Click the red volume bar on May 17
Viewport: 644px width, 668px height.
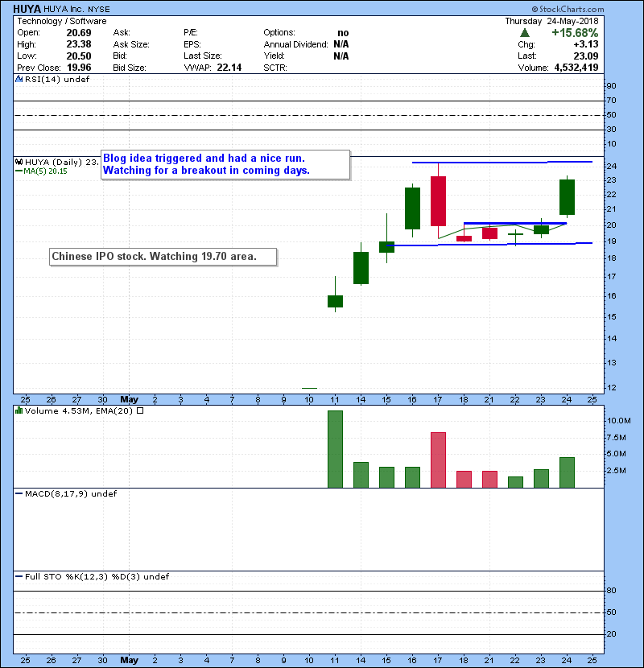438,460
